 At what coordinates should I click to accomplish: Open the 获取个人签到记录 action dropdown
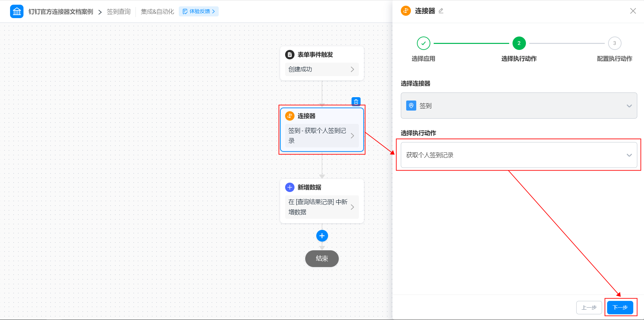pos(519,155)
